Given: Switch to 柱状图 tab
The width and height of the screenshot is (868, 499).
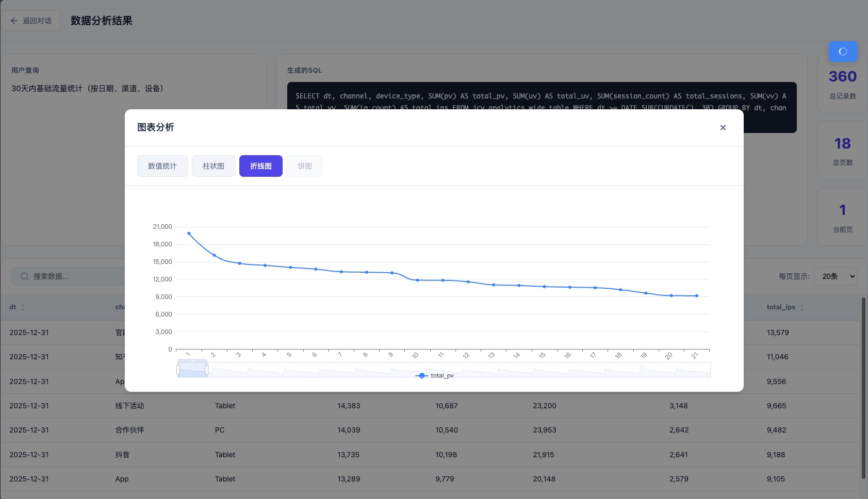Looking at the screenshot, I should point(214,166).
